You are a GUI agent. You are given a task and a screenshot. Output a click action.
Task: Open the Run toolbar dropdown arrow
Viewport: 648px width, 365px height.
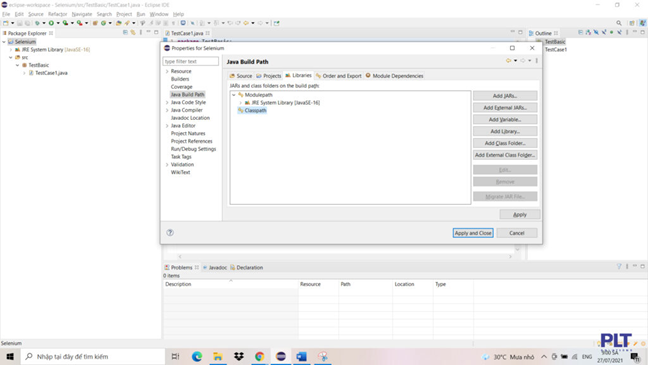(x=58, y=23)
